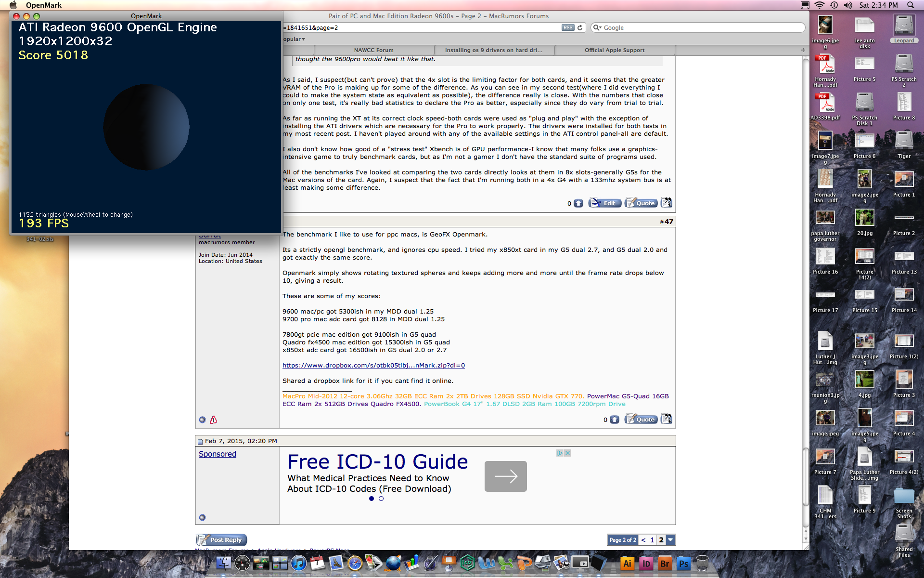
Task: Click the online status indicator in post #47
Action: (202, 420)
